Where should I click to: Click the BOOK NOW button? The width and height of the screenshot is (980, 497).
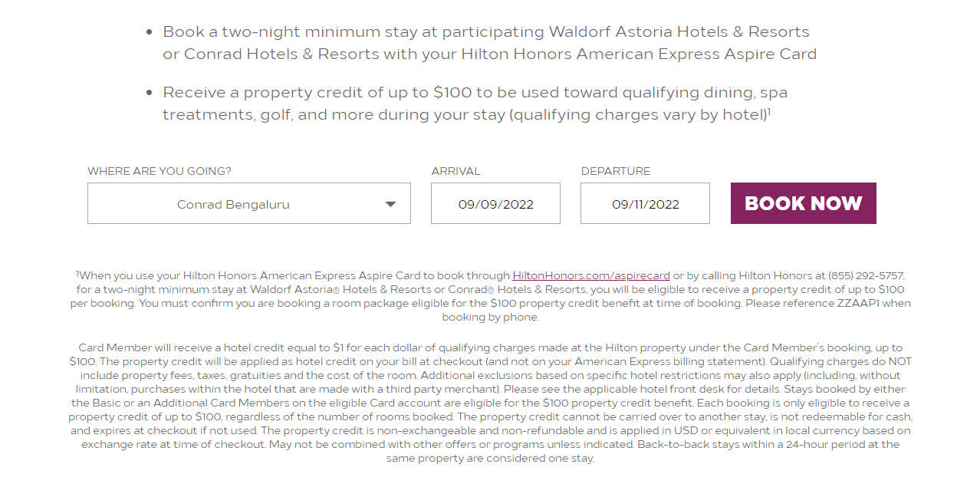803,203
